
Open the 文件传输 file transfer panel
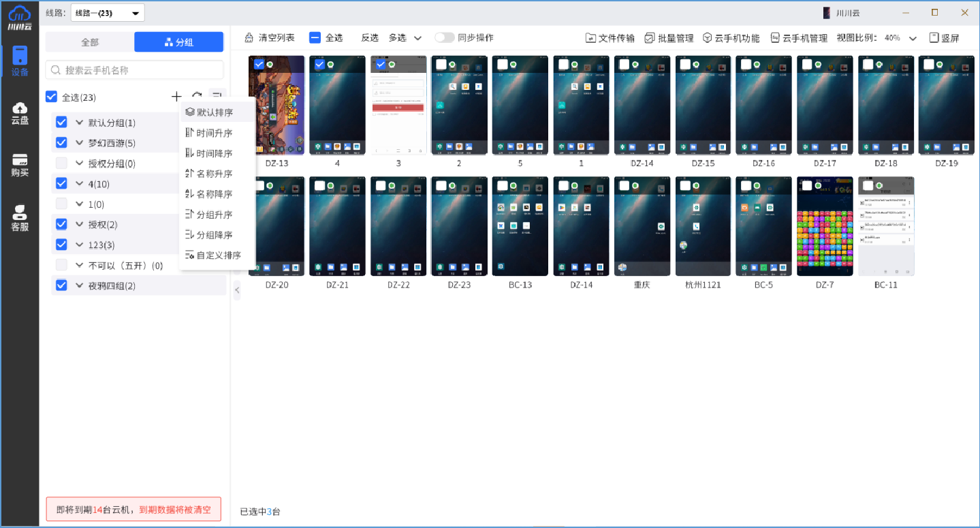point(610,37)
